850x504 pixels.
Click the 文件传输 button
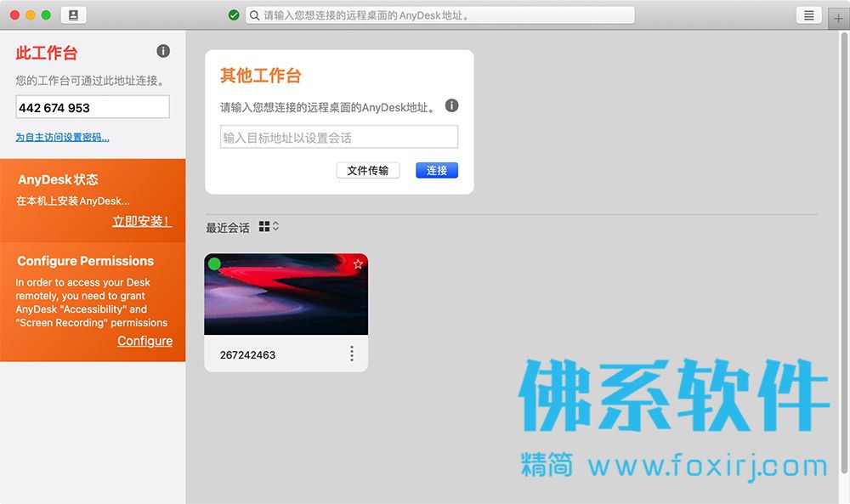367,170
